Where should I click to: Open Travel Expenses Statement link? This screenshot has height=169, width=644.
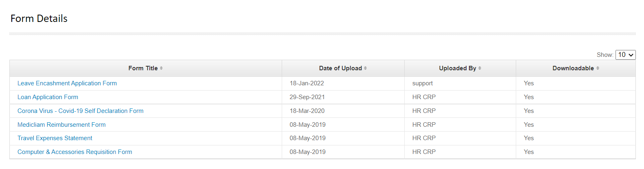pyautogui.click(x=55, y=138)
